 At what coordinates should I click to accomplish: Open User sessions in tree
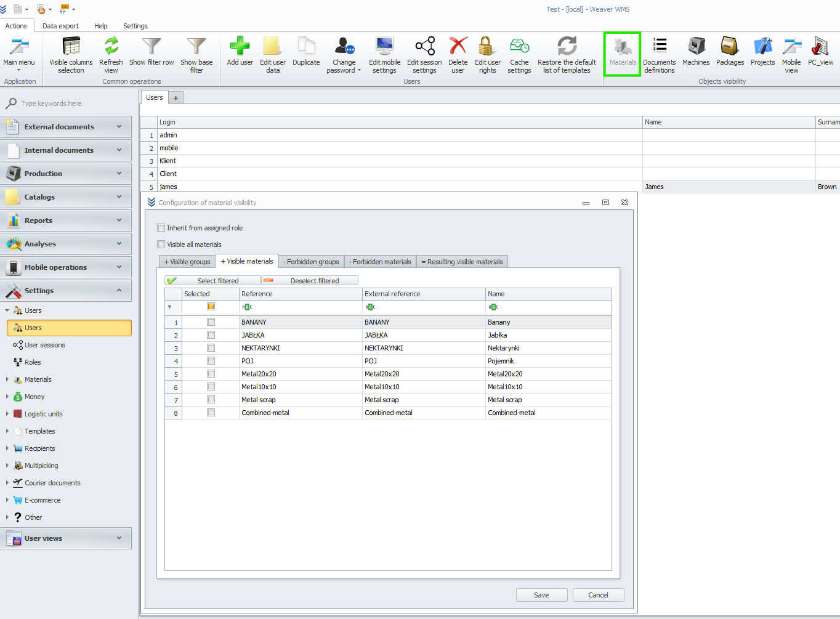click(x=44, y=345)
